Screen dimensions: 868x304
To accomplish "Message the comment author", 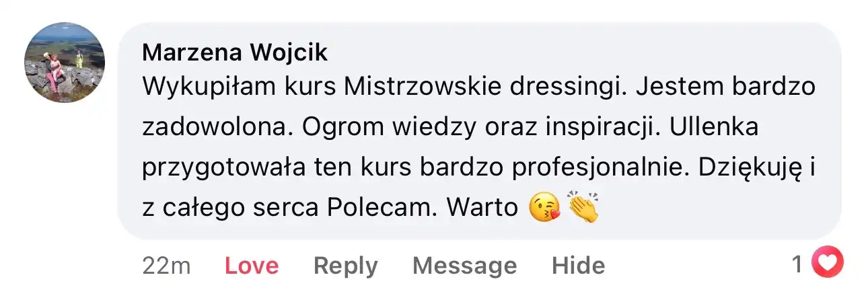I will (x=464, y=266).
